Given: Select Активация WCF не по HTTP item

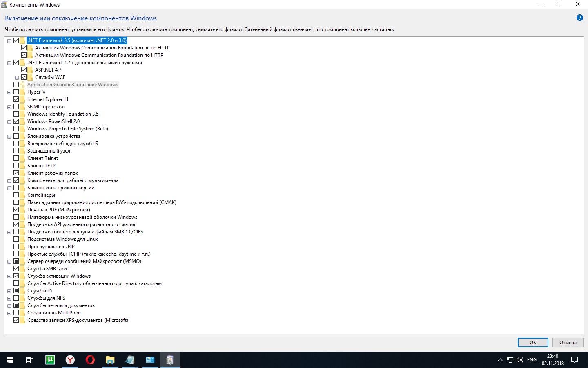Looking at the screenshot, I should click(102, 48).
